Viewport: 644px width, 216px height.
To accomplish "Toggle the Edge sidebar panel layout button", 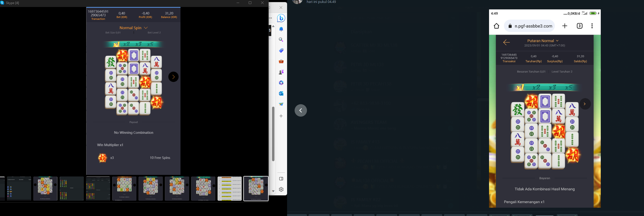I will click(281, 179).
